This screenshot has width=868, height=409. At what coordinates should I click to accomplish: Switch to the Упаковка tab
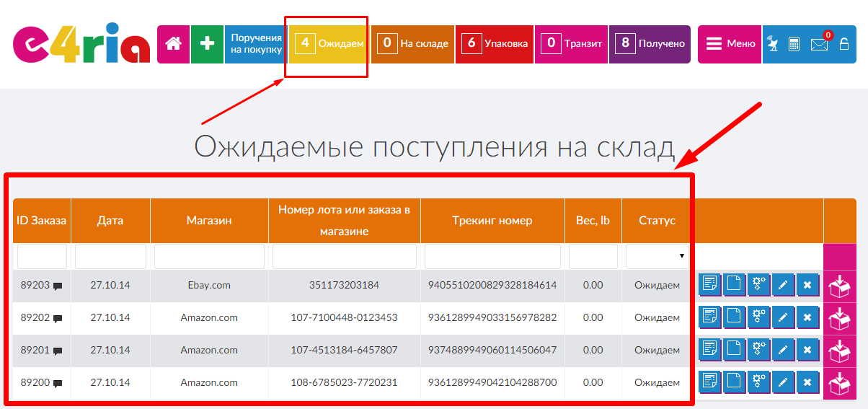point(496,44)
